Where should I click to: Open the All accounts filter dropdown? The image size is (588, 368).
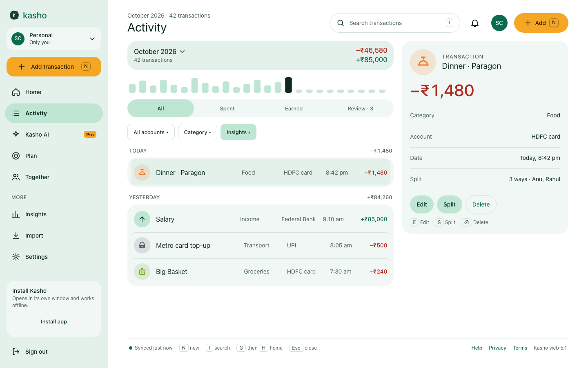coord(151,132)
